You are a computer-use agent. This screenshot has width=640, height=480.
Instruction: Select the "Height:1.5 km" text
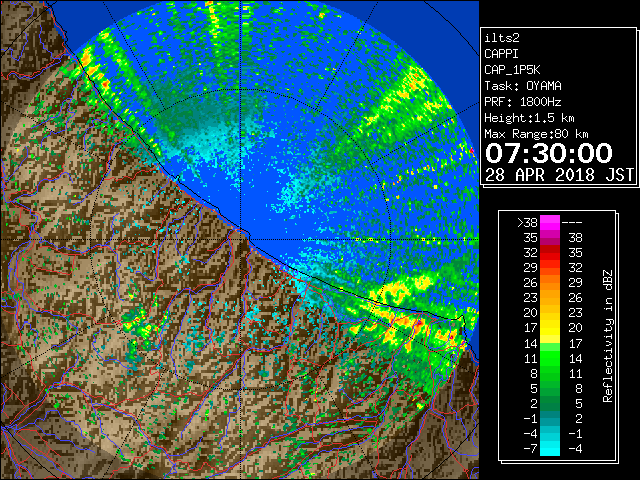[529, 118]
